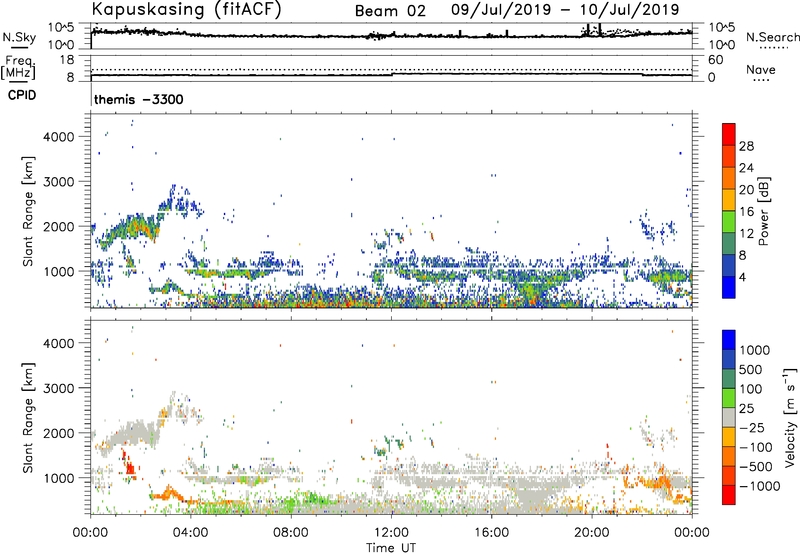800x554 pixels.
Task: Click the red bottom of velocity colorbar
Action: click(x=729, y=496)
